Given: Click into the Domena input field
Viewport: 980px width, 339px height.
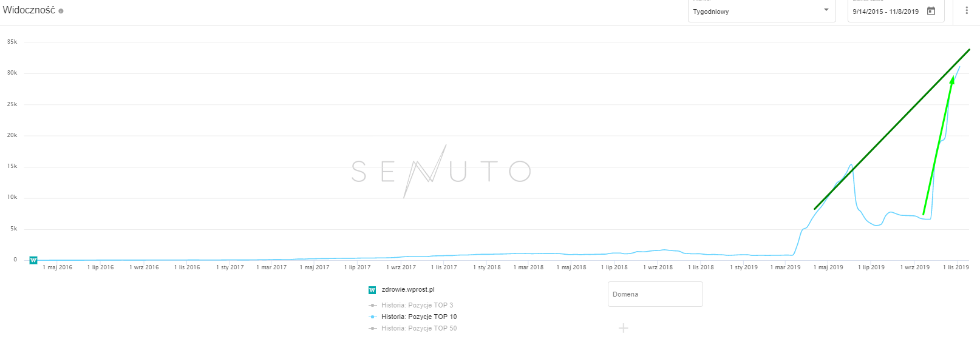Looking at the screenshot, I should click(655, 294).
